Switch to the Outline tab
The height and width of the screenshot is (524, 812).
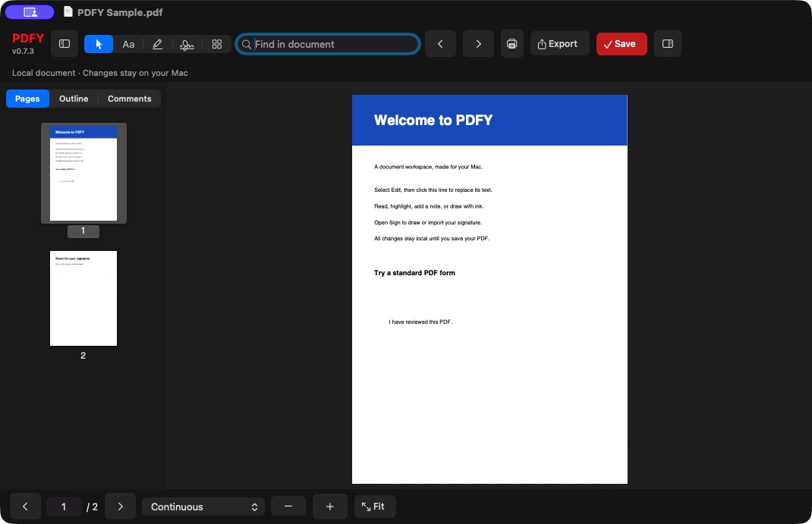coord(74,99)
